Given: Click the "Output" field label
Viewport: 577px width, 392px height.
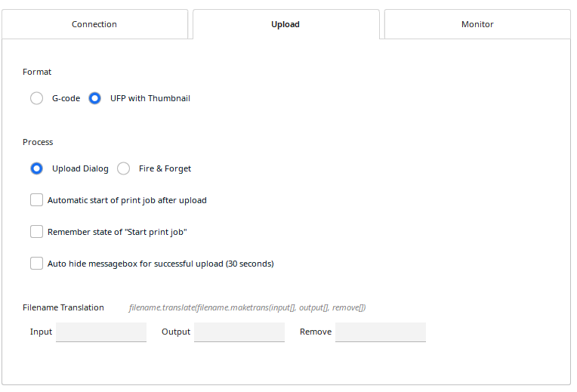Looking at the screenshot, I should pyautogui.click(x=176, y=332).
